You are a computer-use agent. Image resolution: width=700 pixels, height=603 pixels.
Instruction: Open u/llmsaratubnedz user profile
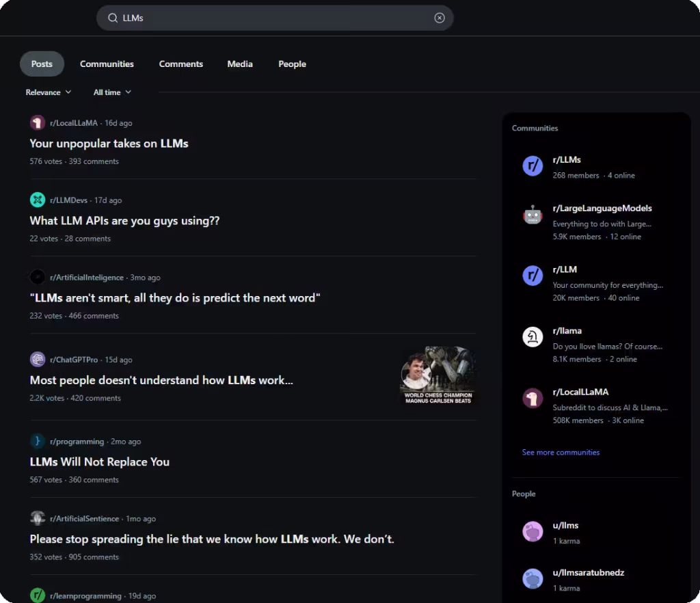[x=589, y=573]
